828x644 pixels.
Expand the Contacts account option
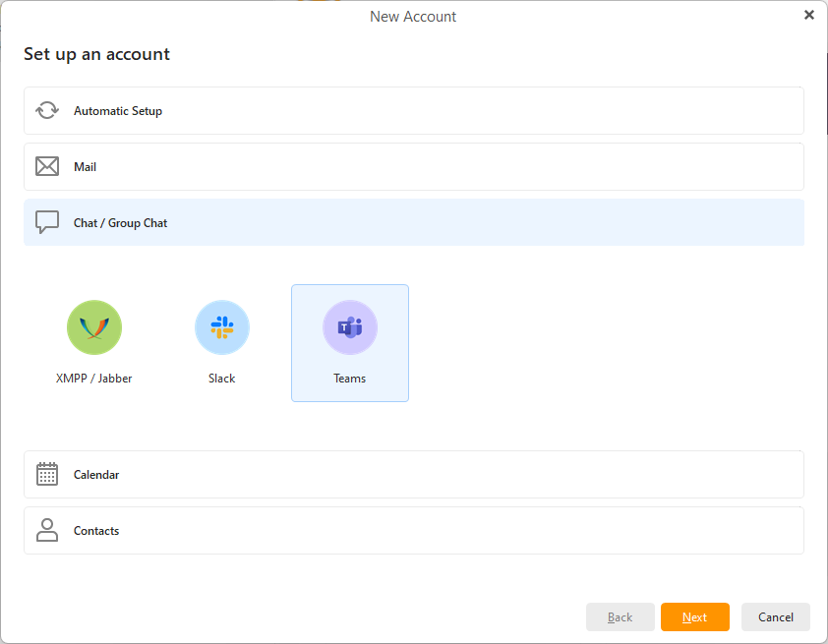tap(414, 531)
